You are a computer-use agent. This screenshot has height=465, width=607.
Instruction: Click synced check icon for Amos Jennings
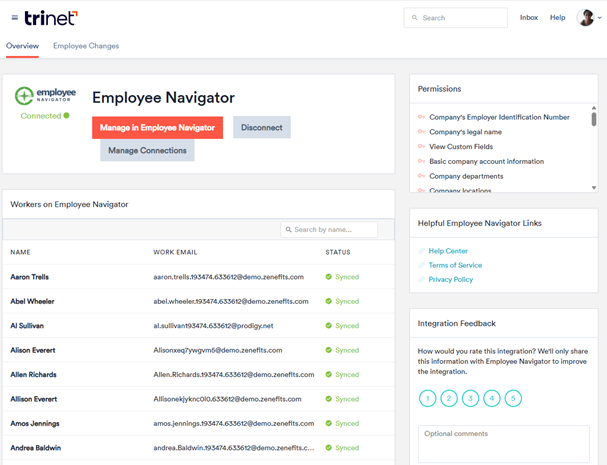coord(329,423)
